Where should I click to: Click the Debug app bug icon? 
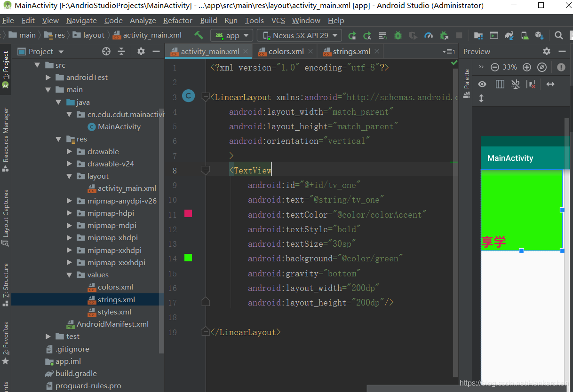398,35
